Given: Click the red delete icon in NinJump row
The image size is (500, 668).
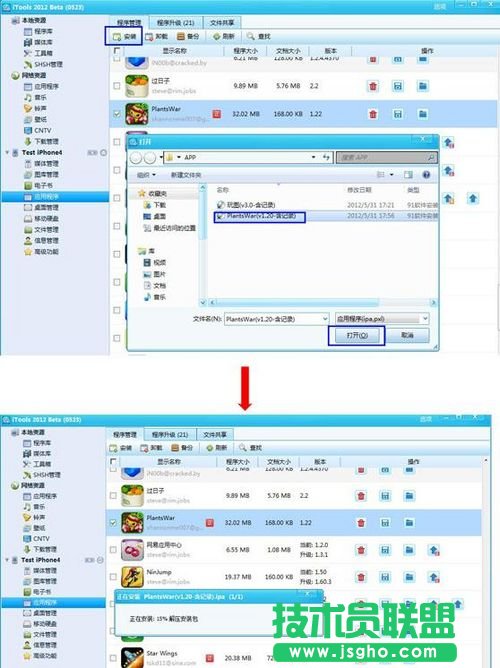Looking at the screenshot, I should [x=361, y=577].
